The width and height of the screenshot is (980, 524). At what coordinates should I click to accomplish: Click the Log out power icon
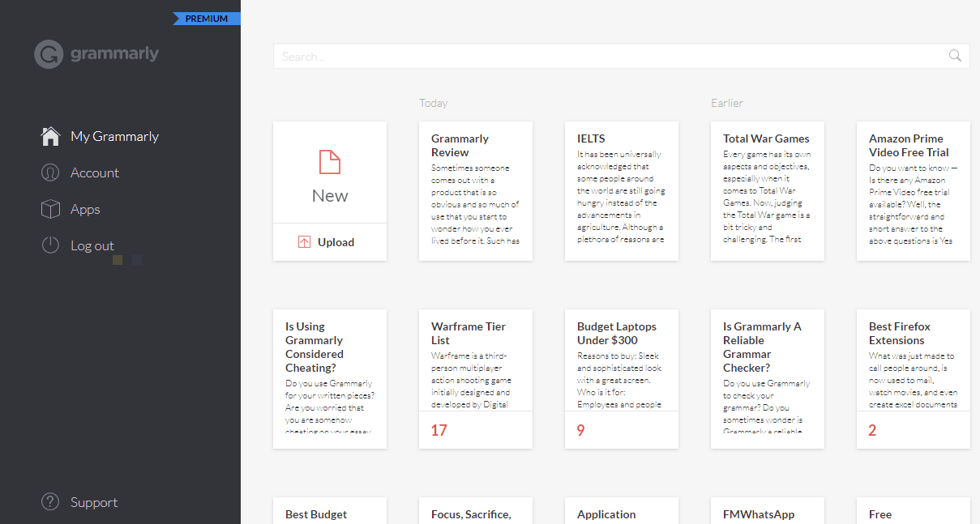pos(50,245)
